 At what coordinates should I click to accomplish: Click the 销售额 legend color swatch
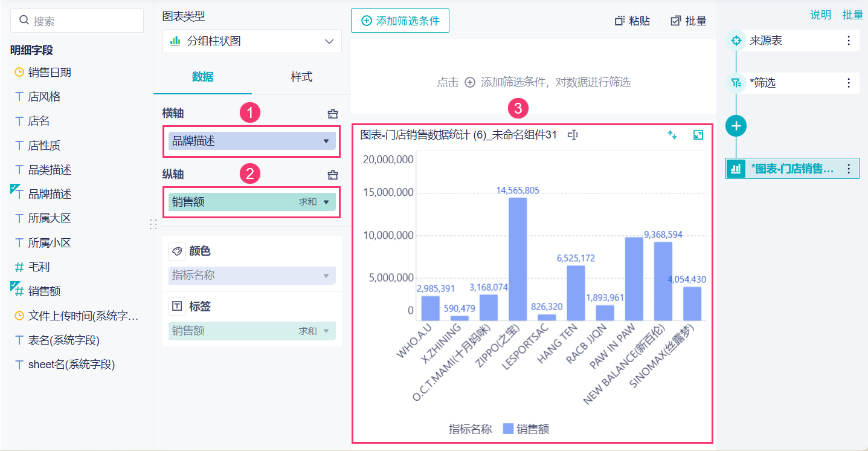point(508,429)
